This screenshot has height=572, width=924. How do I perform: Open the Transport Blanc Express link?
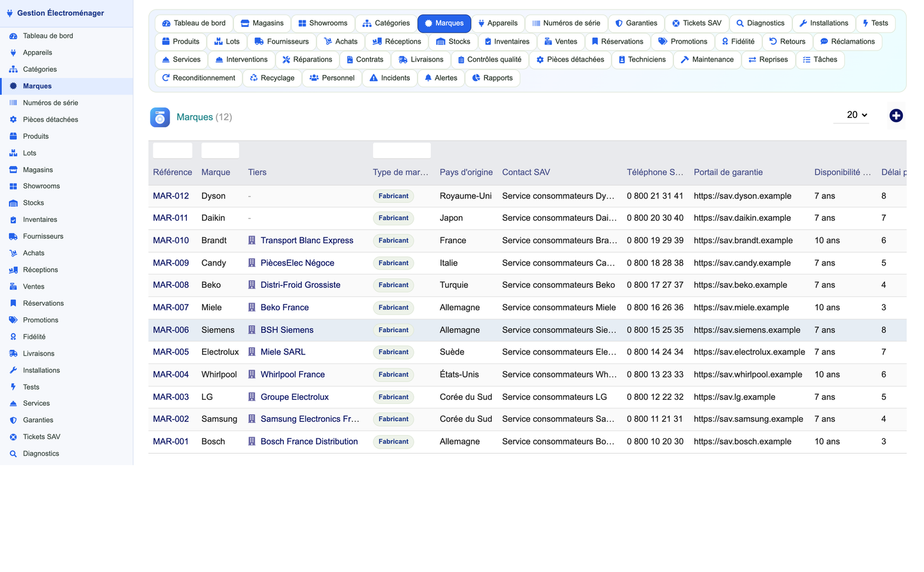click(x=307, y=241)
